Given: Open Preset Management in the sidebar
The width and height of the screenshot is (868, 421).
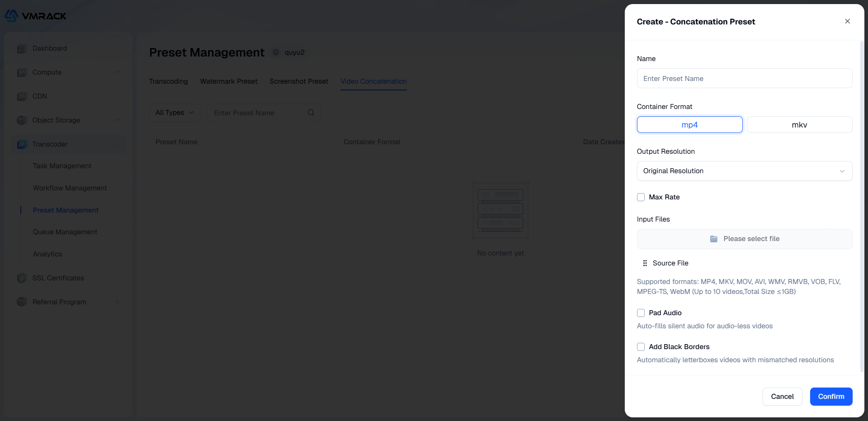Looking at the screenshot, I should (66, 210).
